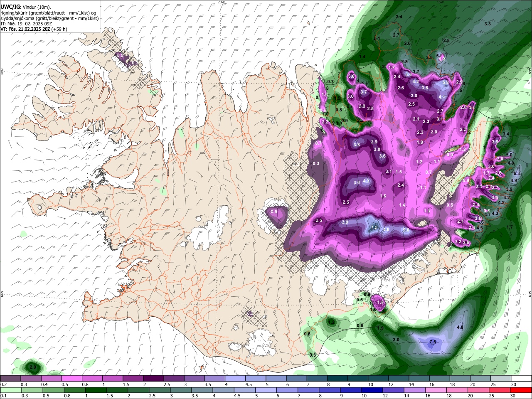The width and height of the screenshot is (532, 399).
Task: Click the 16 swatch in the snow legend row
Action: pos(438,378)
